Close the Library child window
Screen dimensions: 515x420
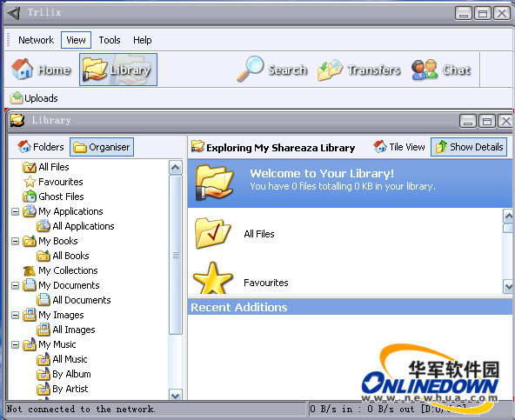click(x=505, y=121)
